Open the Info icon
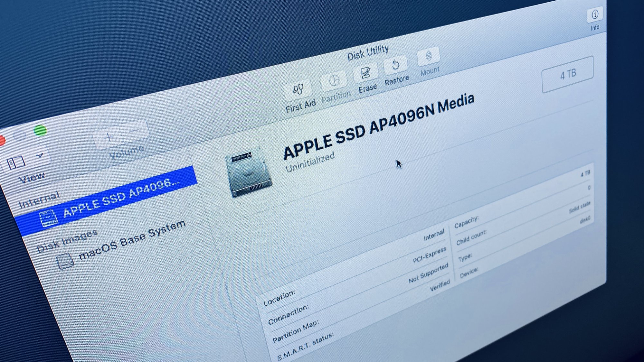The width and height of the screenshot is (644, 362). (595, 14)
